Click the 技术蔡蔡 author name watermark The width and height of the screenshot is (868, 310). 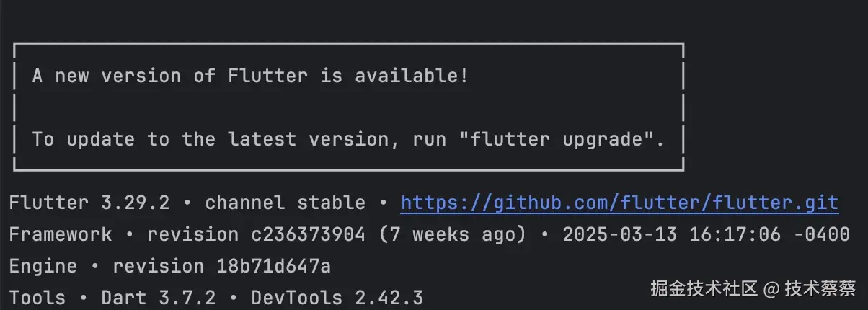820,289
